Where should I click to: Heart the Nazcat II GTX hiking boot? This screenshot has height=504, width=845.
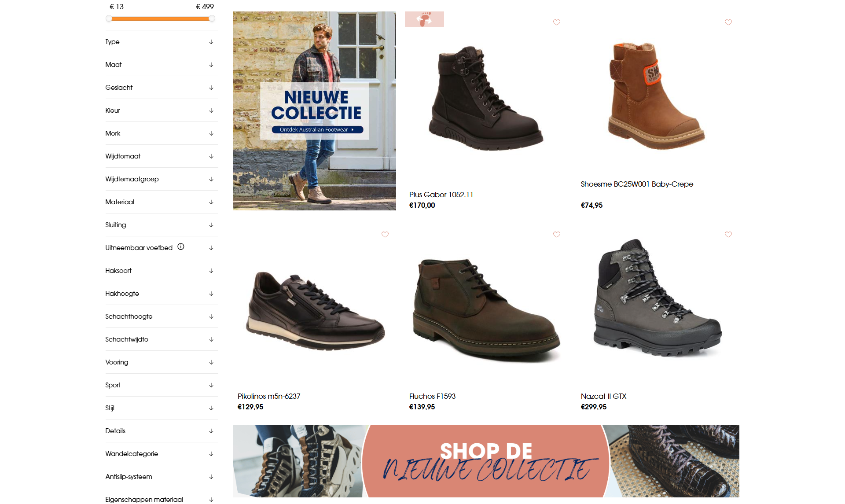728,235
